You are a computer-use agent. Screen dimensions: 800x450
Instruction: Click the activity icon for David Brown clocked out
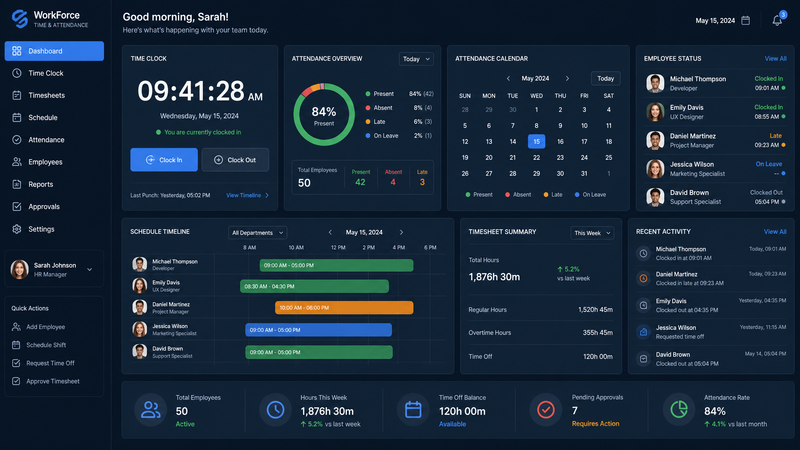click(643, 359)
